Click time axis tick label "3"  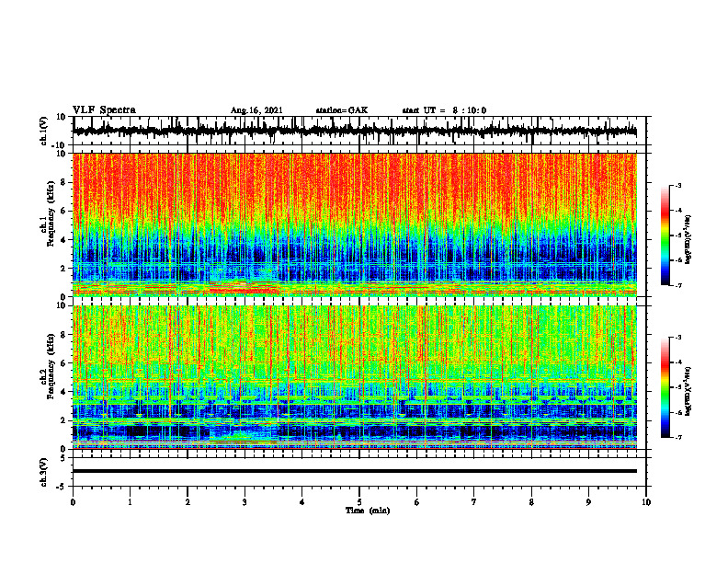pos(245,502)
